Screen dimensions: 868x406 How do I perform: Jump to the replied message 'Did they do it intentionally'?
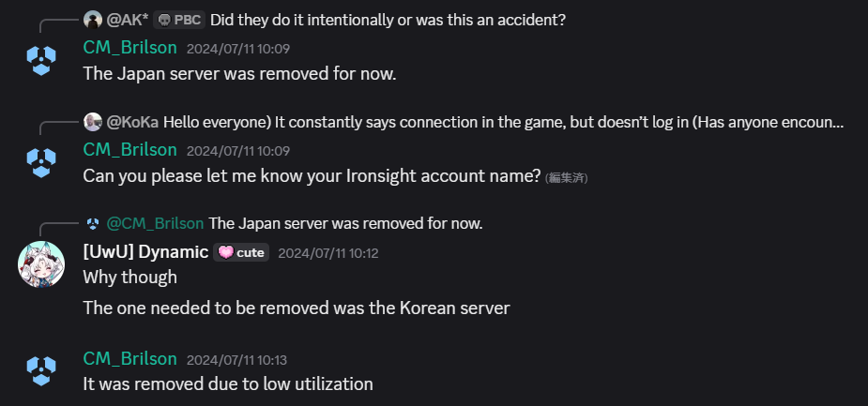[388, 20]
